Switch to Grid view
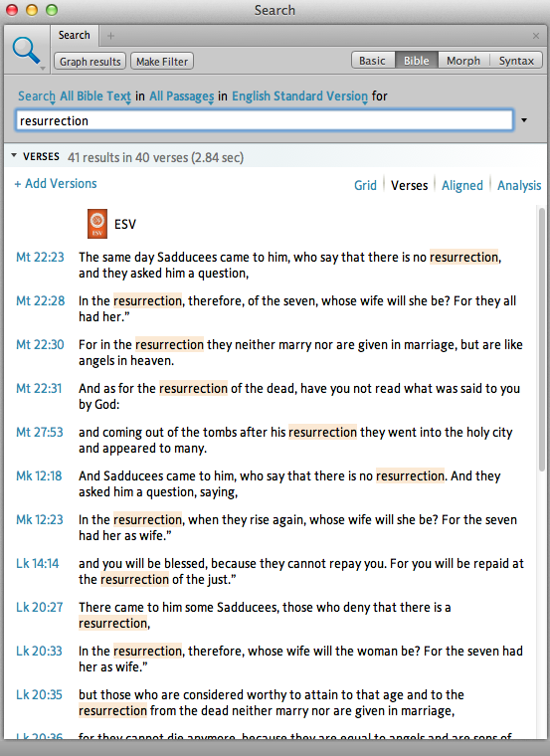This screenshot has height=756, width=550. [x=365, y=186]
